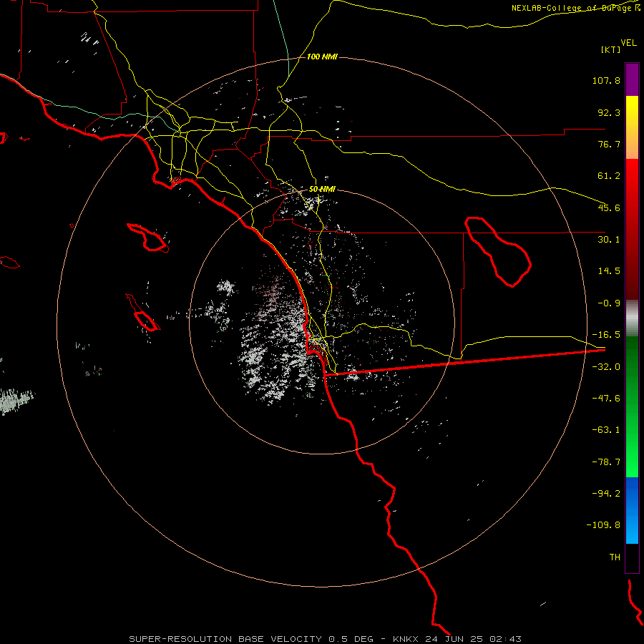This screenshot has width=644, height=644.
Task: Click the [KT] units label
Action: click(611, 49)
